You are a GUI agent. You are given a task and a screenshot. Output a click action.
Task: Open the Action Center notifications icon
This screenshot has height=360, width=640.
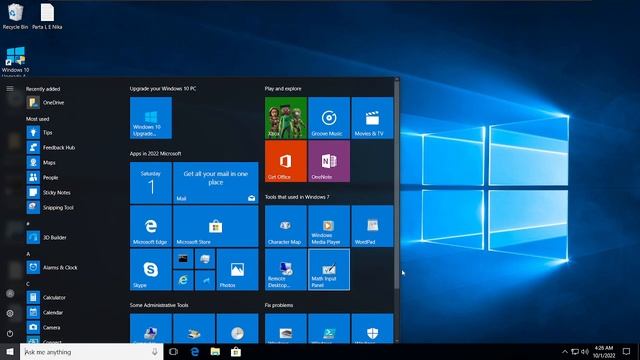[x=627, y=352]
